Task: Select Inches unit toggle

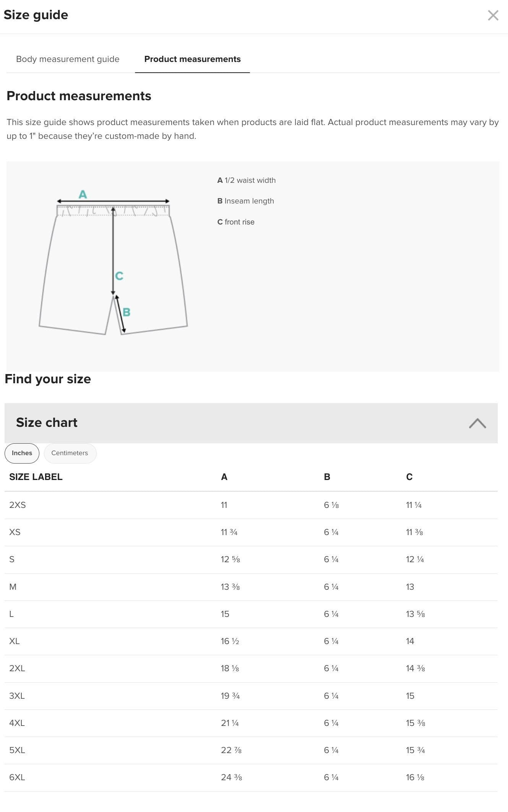Action: pyautogui.click(x=22, y=453)
